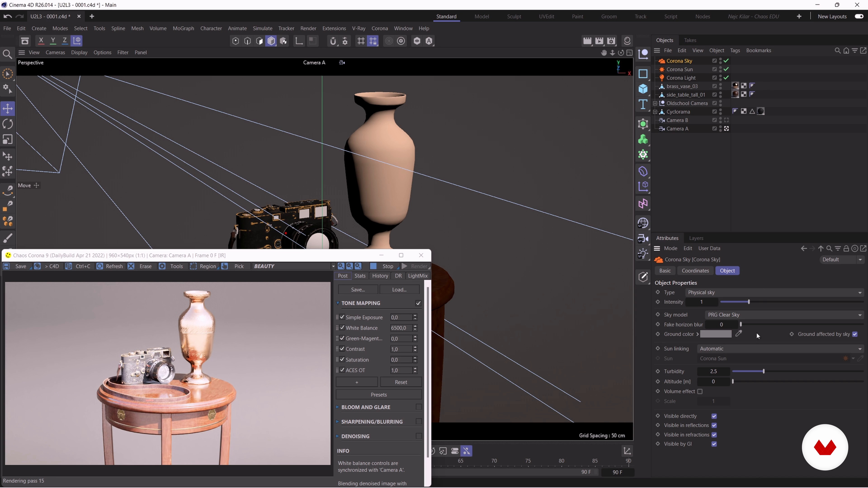
Task: Select the Move tool in left toolbar
Action: tap(7, 109)
